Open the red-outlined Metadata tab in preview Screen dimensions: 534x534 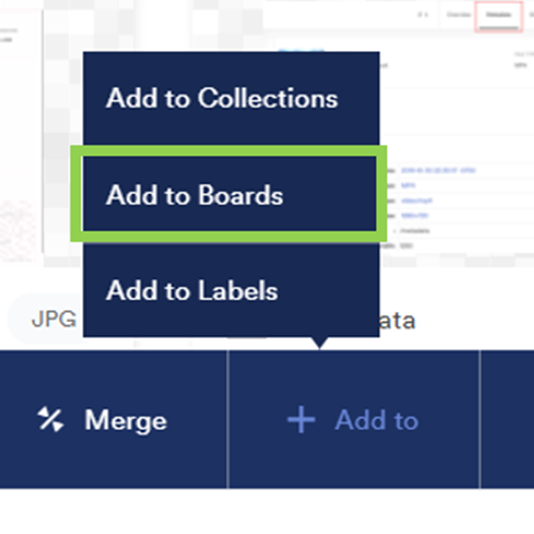(x=499, y=15)
